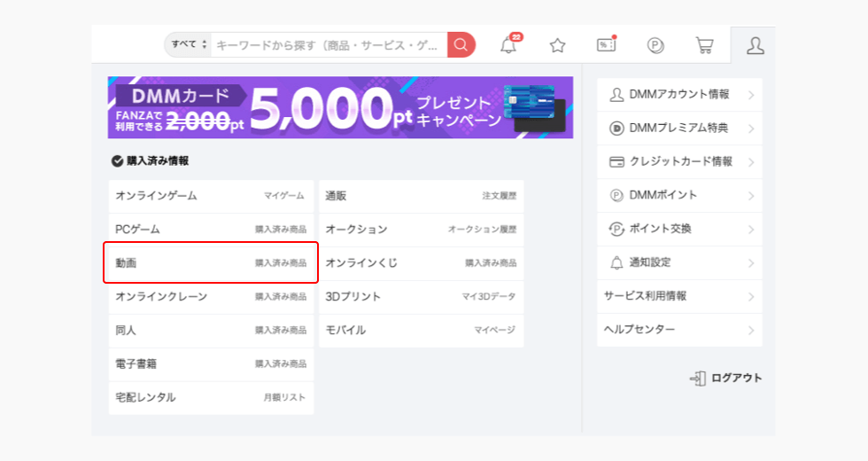868x461 pixels.
Task: Expand DMMアカウント情報 chevron arrow
Action: click(x=750, y=95)
